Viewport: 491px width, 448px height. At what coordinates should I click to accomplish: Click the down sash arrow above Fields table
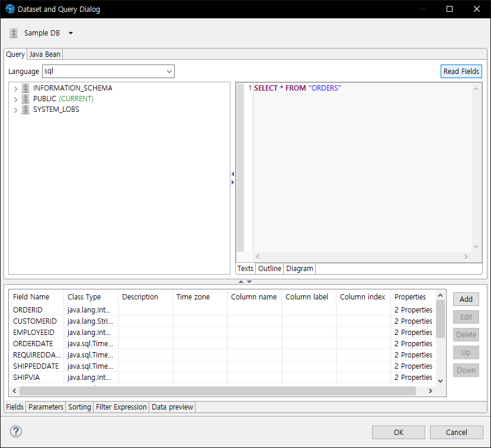point(249,282)
